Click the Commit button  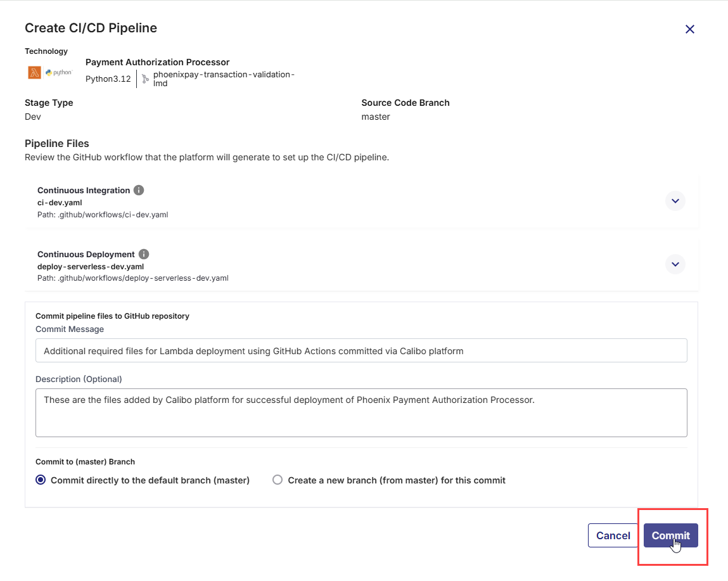coord(670,535)
